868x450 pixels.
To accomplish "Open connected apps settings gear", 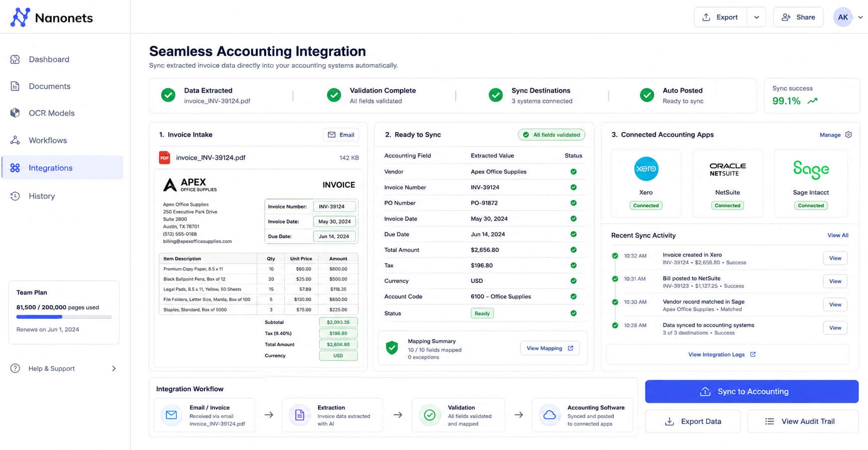I will (849, 135).
